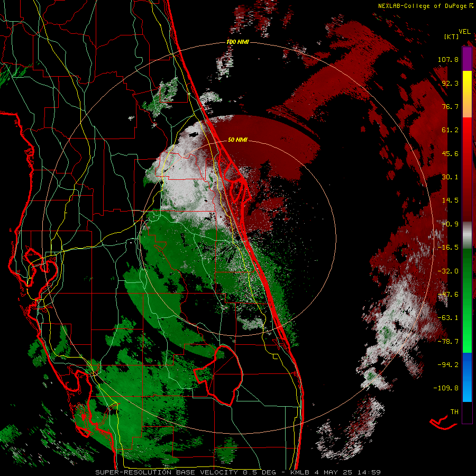Screen dimensions: 476x476
Task: Click the 30.1 velocity scale value
Action: point(450,177)
